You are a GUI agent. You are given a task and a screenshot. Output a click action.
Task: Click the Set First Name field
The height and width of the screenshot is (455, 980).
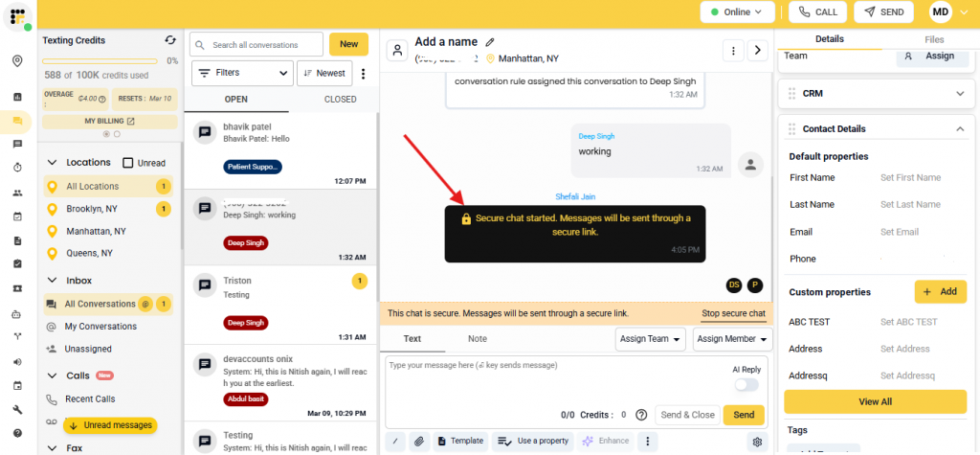point(911,178)
